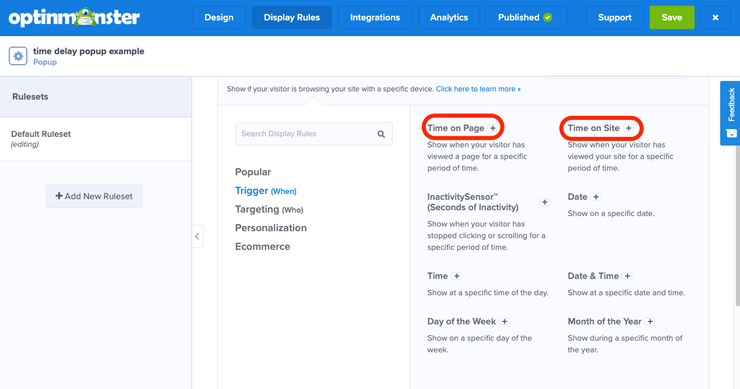Open the Display Rules tab
740x389 pixels.
tap(292, 17)
